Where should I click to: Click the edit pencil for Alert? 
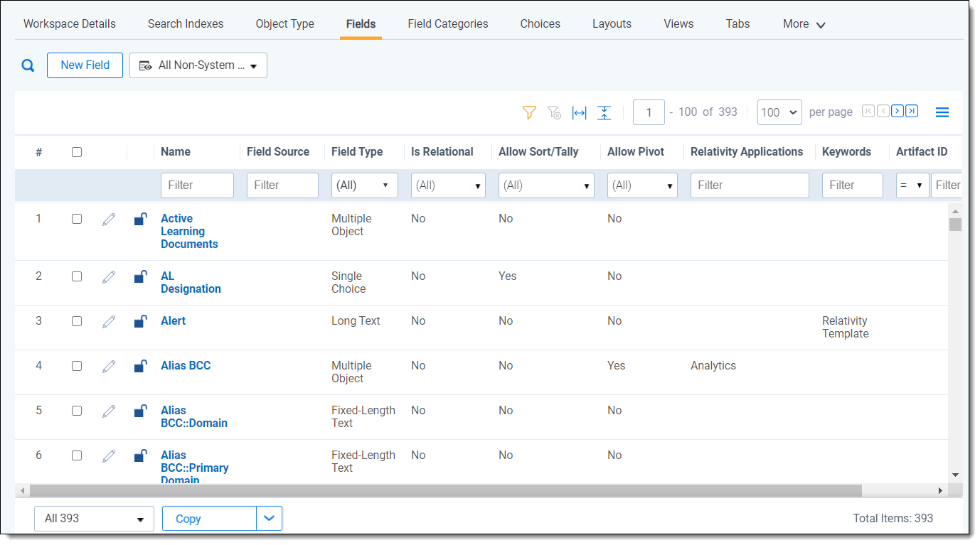(109, 322)
